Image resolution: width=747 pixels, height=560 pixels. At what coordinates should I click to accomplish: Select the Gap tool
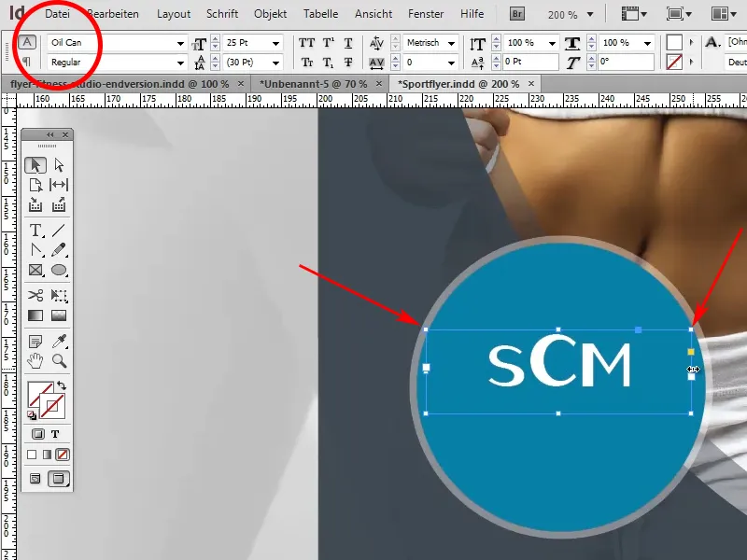point(59,185)
